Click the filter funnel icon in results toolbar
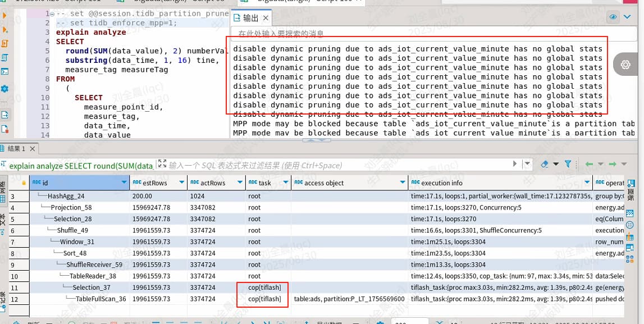The width and height of the screenshot is (644, 324). click(x=568, y=164)
